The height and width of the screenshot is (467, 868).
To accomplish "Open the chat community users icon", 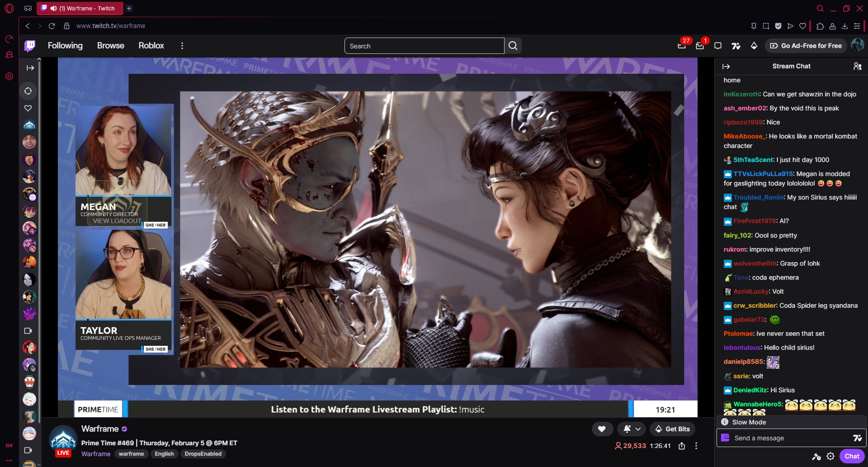I will [x=857, y=66].
